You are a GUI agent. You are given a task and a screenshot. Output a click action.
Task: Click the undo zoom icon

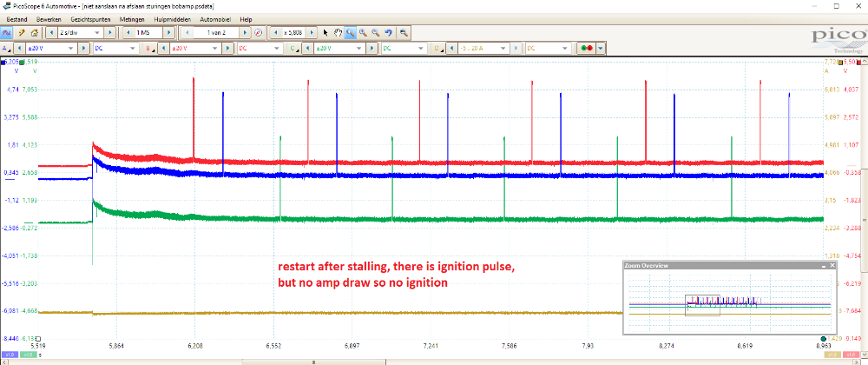[389, 32]
